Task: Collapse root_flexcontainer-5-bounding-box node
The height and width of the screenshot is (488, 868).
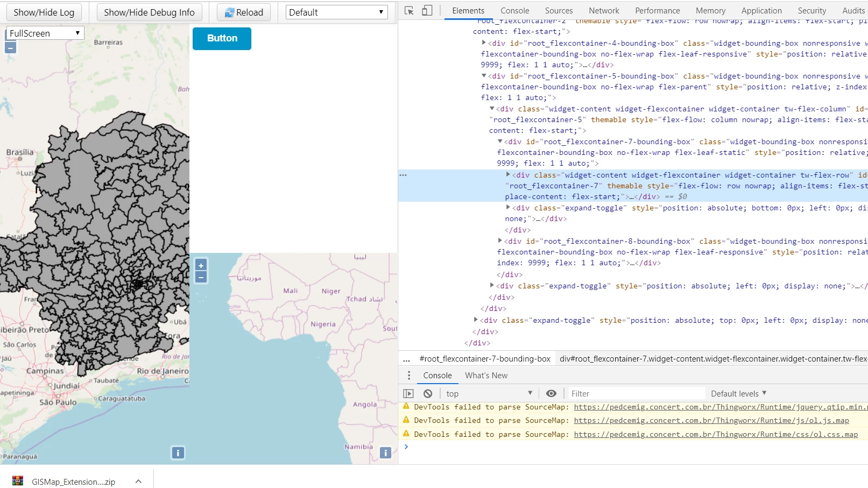Action: tap(484, 76)
